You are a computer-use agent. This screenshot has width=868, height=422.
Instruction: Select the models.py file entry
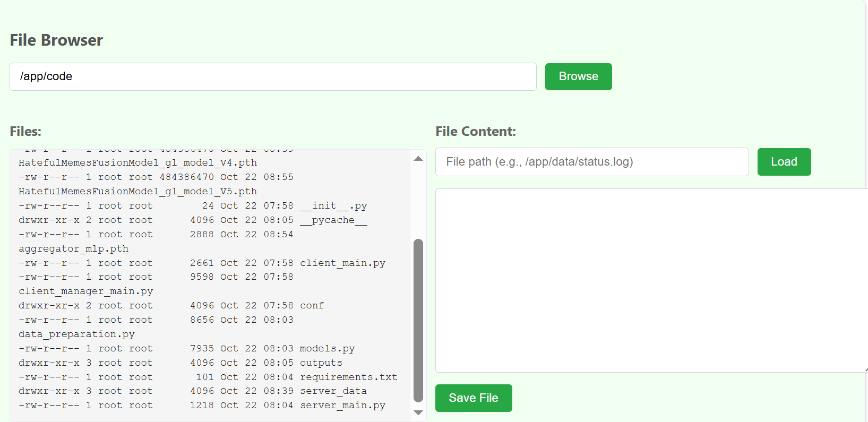pyautogui.click(x=327, y=348)
